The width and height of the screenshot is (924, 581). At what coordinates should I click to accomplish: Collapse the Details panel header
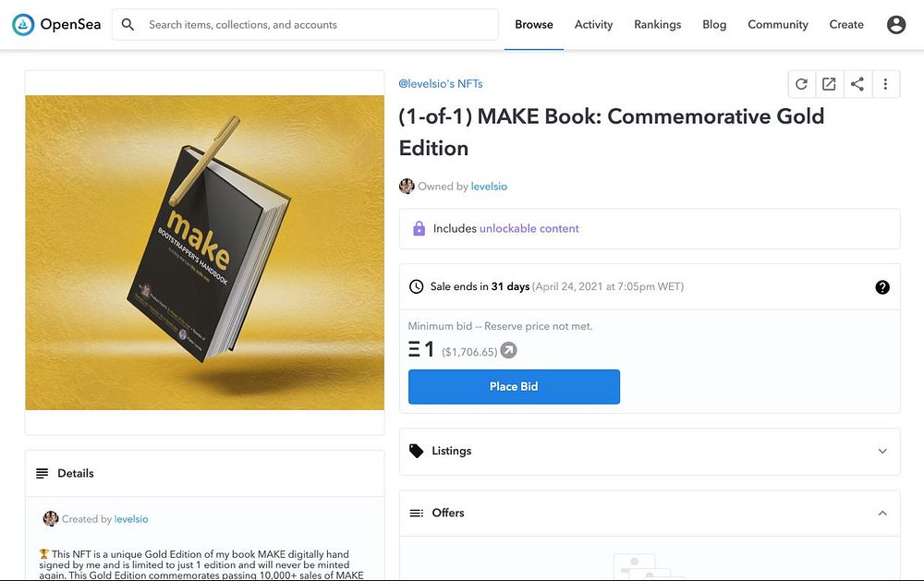coord(204,473)
